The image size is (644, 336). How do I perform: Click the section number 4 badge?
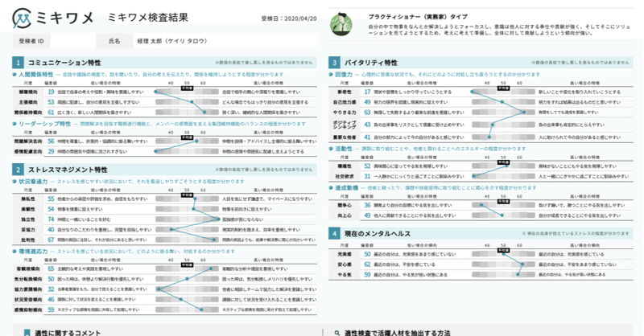point(334,234)
